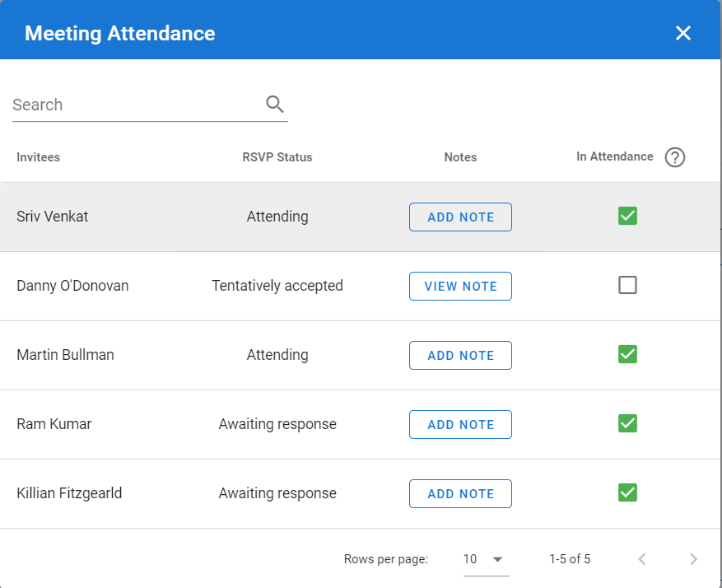This screenshot has height=588, width=722.
Task: Mark Danny O'Donovan as in attendance
Action: 627,285
